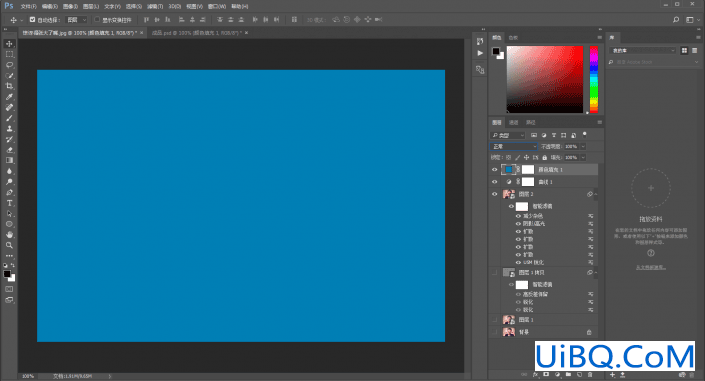Open the 填充 fill percentage arrow
Image resolution: width=705 pixels, height=381 pixels.
(583, 157)
